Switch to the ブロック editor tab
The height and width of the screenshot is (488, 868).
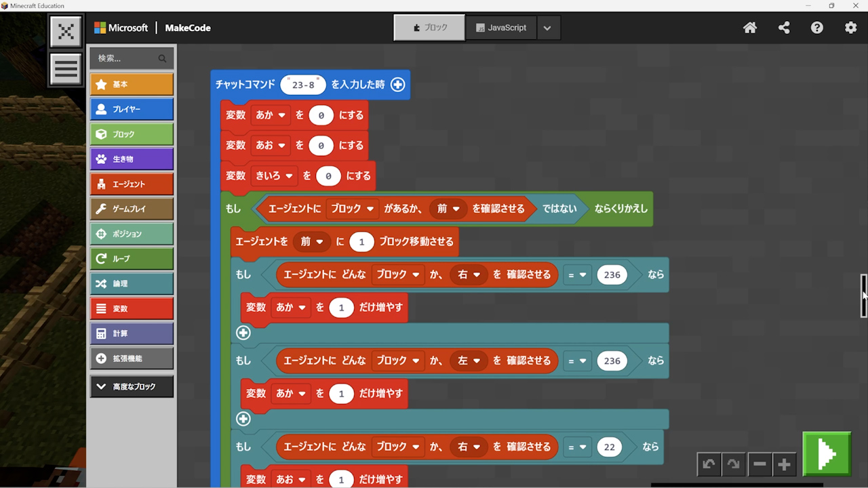[429, 28]
